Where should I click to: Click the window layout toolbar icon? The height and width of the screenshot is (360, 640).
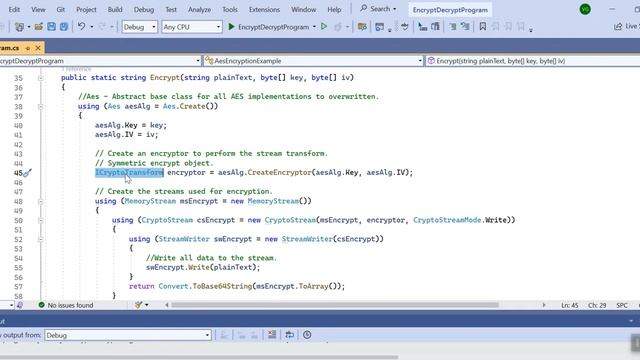[380, 27]
